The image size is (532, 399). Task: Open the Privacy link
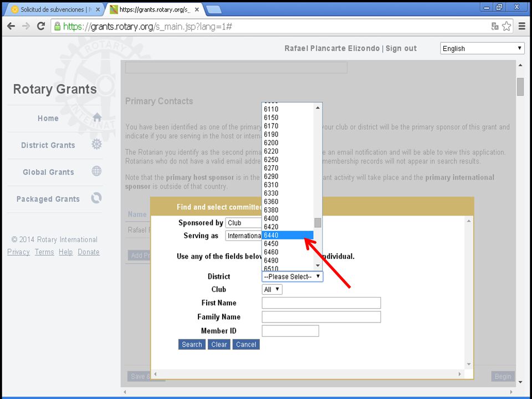click(18, 252)
